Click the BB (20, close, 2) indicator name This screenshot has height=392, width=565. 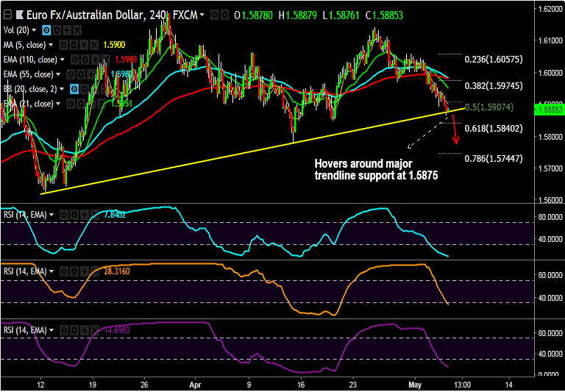click(30, 89)
